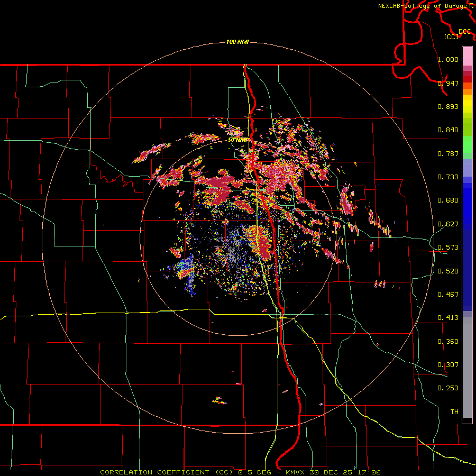The height and width of the screenshot is (476, 476).
Task: Click the 100 NMI range ring label
Action: [237, 42]
